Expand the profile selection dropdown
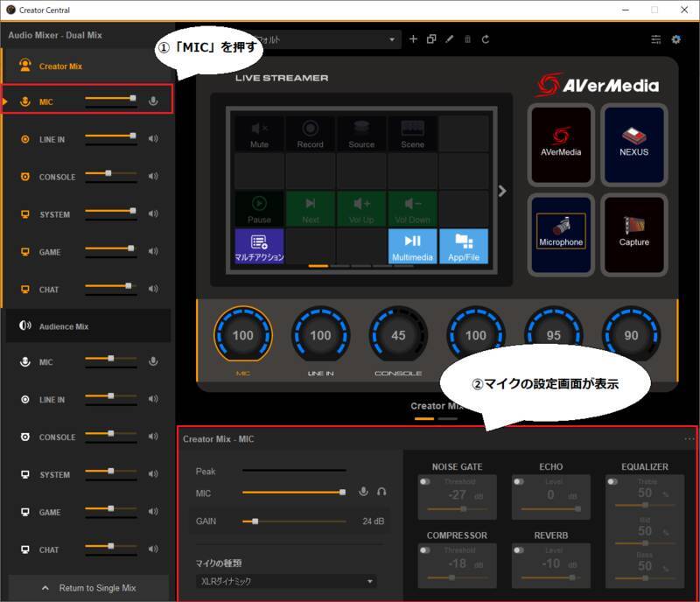Screen dimensions: 700x602 tap(393, 40)
